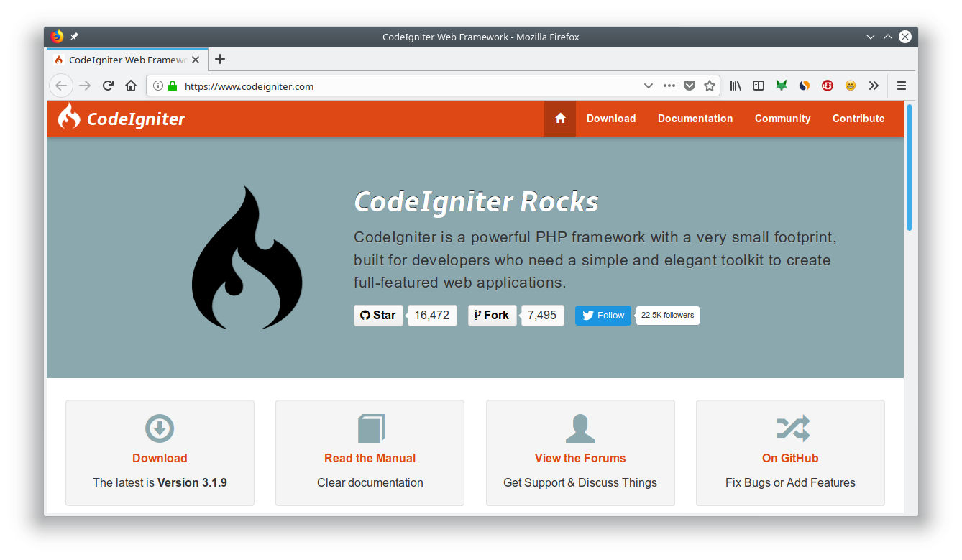Open the address bar dropdown chevron
Screen dimensions: 962x560
coord(649,86)
